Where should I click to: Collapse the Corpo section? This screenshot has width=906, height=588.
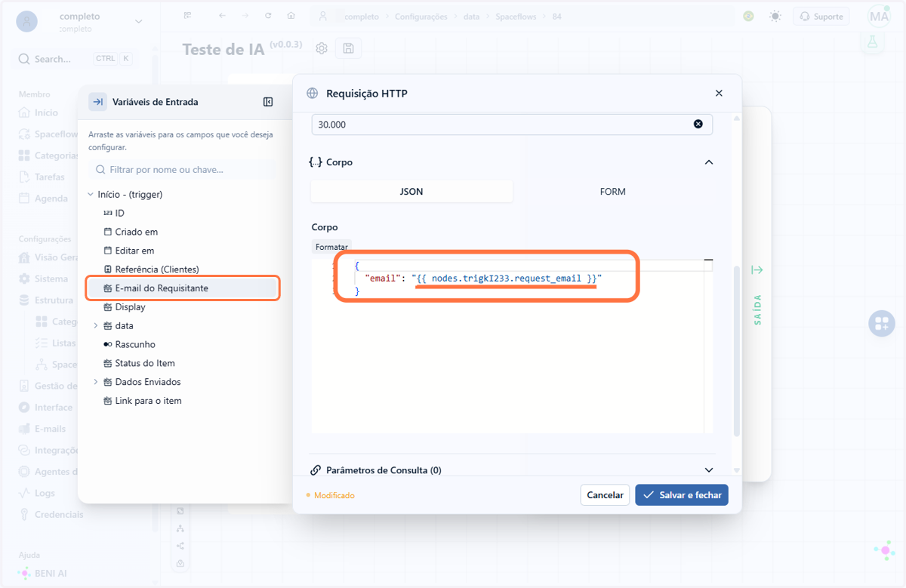tap(708, 162)
